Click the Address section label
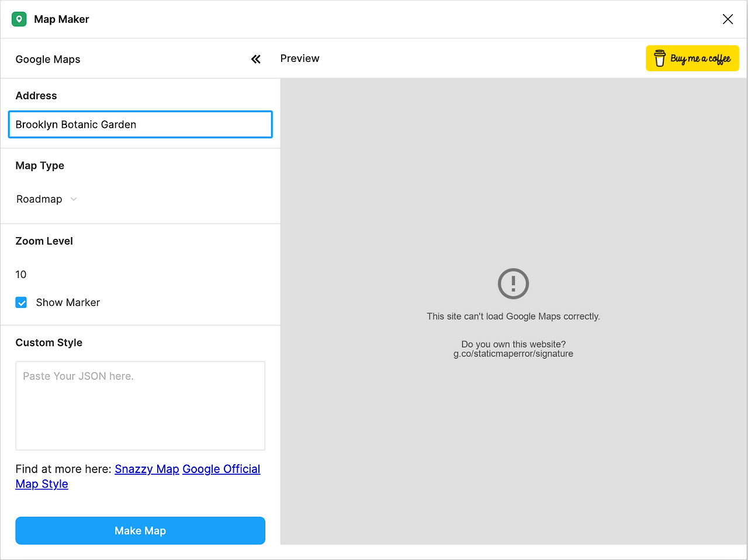This screenshot has height=560, width=748. (36, 96)
